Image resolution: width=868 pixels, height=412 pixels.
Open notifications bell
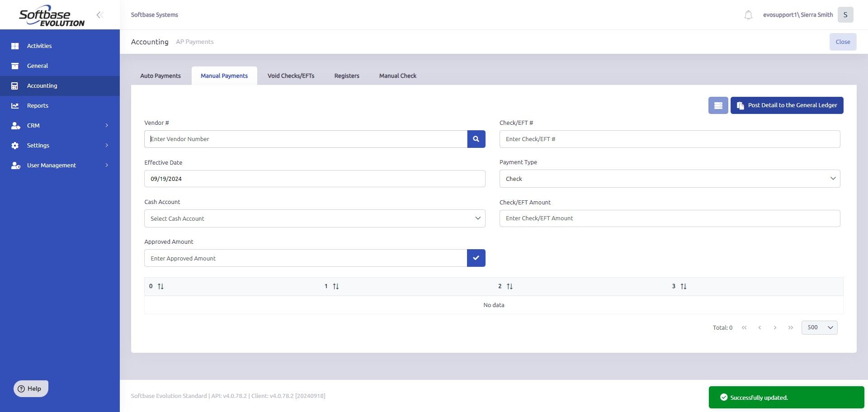click(748, 15)
